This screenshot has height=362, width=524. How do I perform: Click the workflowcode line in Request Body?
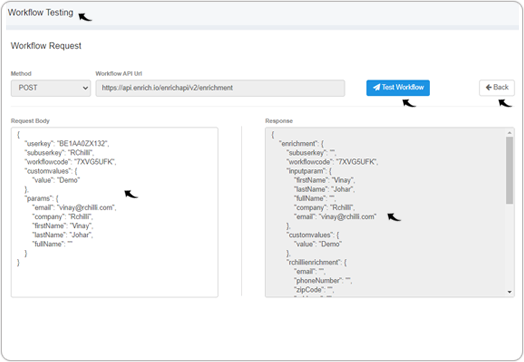(70, 162)
